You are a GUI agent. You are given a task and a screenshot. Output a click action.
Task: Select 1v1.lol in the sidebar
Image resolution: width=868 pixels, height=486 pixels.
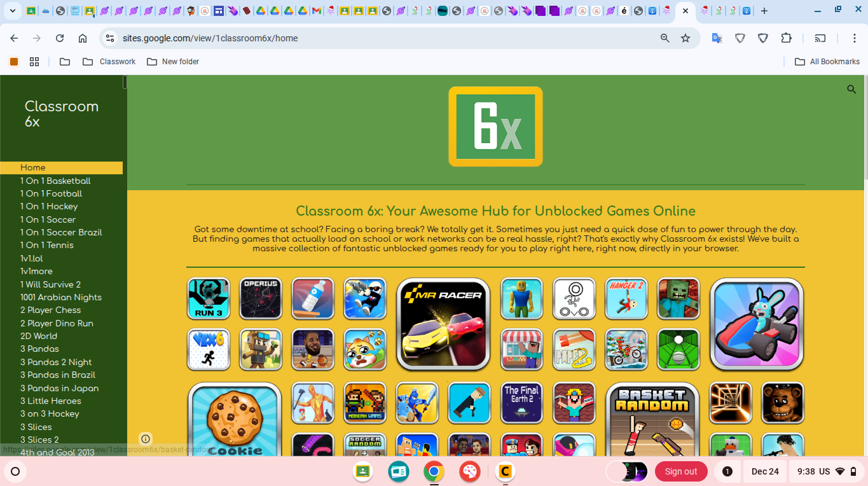click(x=32, y=258)
